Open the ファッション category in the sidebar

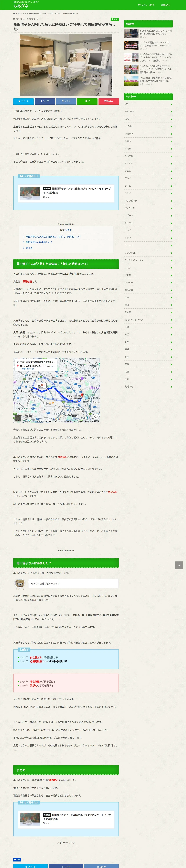coord(148,253)
